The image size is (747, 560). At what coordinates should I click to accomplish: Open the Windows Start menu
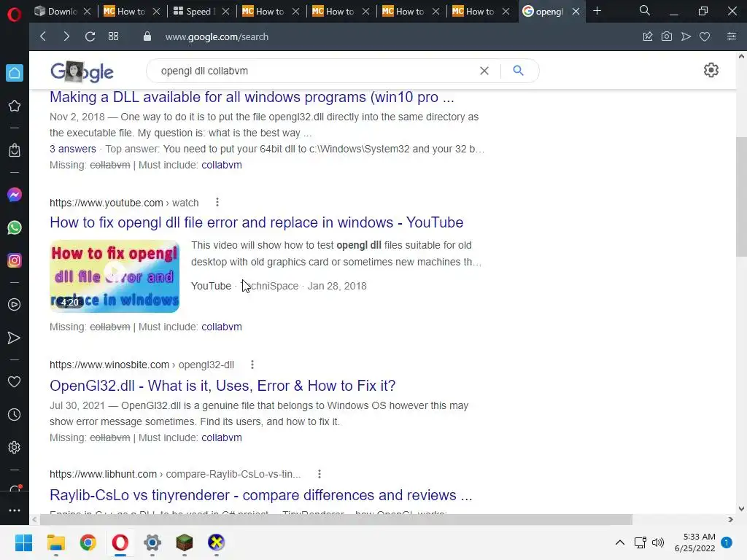click(x=23, y=542)
